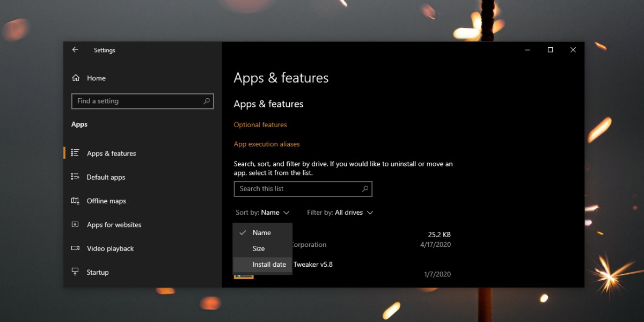Select Apps for websites label
This screenshot has width=644, height=322.
(x=114, y=225)
